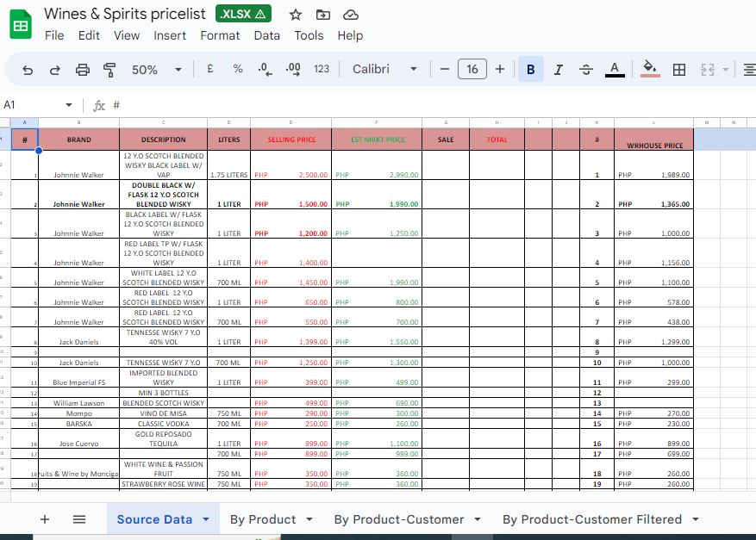Add a new sheet with plus
The width and height of the screenshot is (756, 540).
45,519
